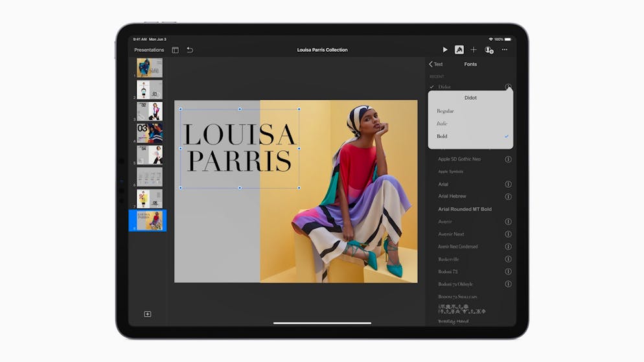
Task: Choose the Arial font
Action: (443, 185)
